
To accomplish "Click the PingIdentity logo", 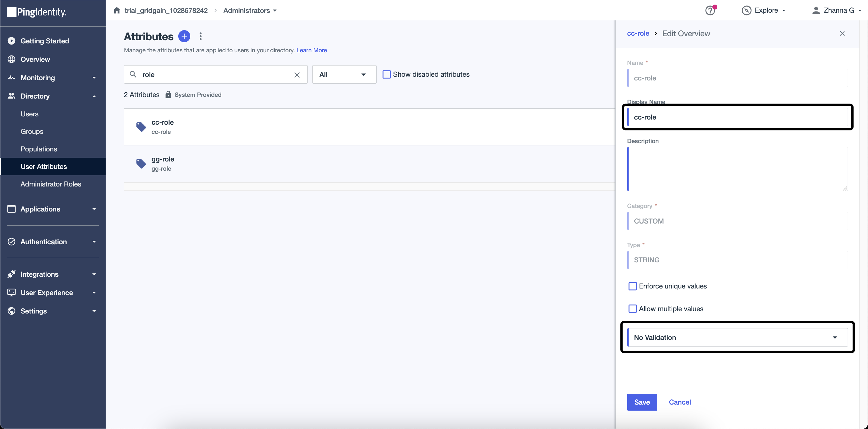I will [36, 12].
